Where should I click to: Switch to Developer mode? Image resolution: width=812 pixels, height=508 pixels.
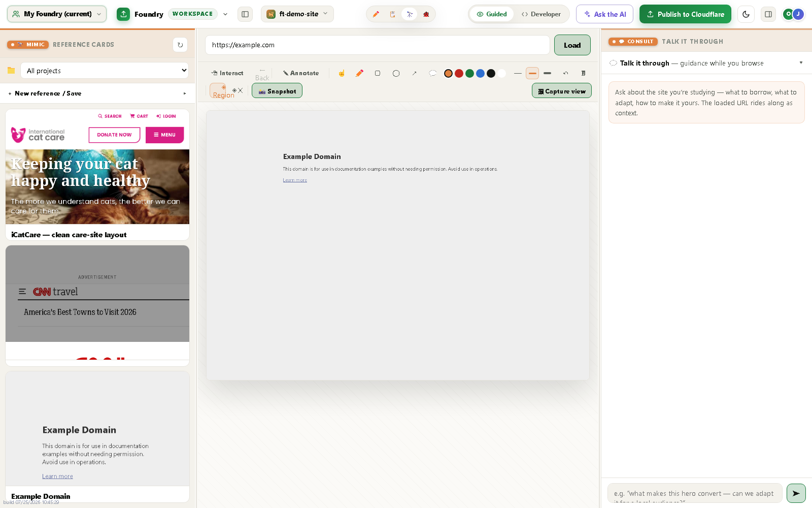[x=541, y=14]
